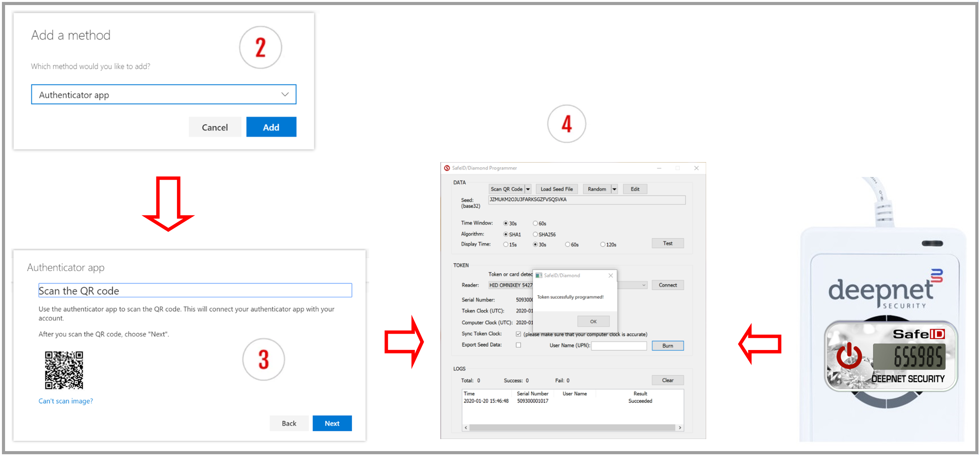Click the QR code image

[x=64, y=370]
